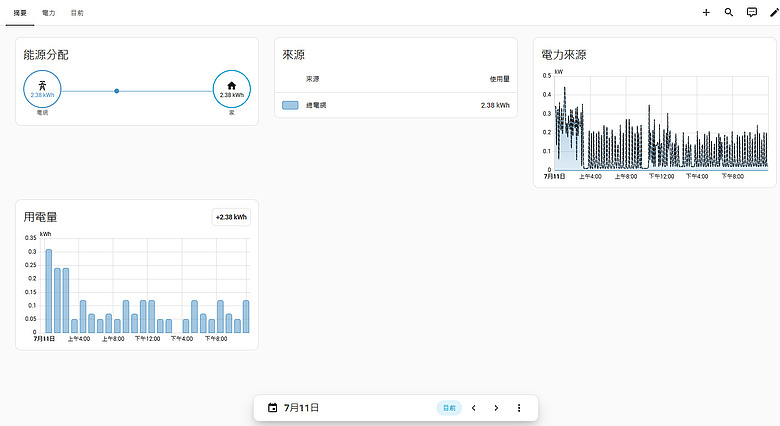The width and height of the screenshot is (780, 426).
Task: Switch to the 電力 tab
Action: pyautogui.click(x=48, y=13)
